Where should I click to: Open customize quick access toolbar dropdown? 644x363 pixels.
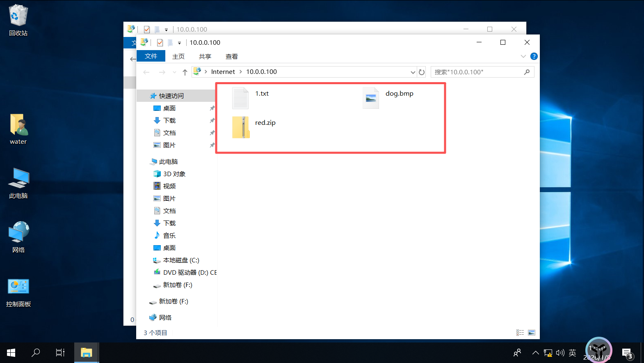tap(179, 43)
